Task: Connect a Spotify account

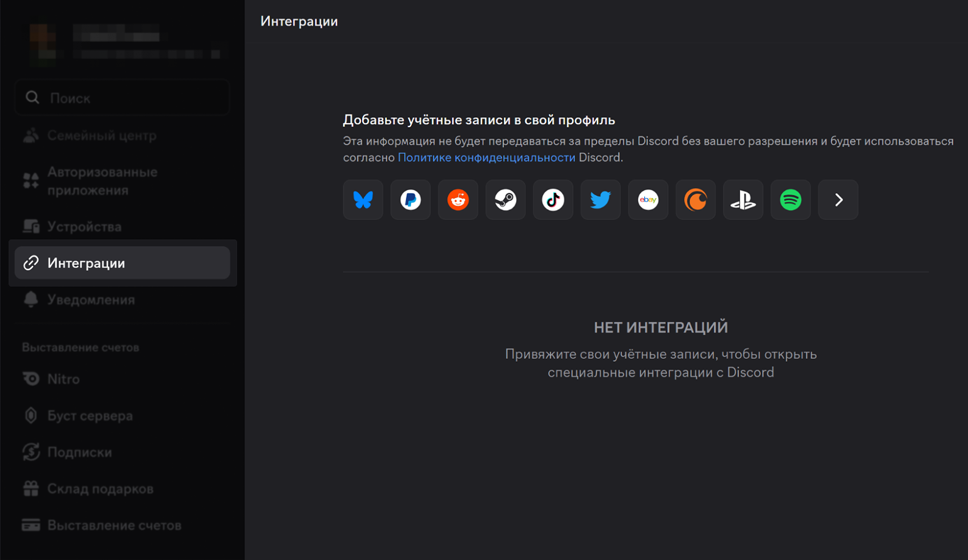Action: tap(790, 200)
